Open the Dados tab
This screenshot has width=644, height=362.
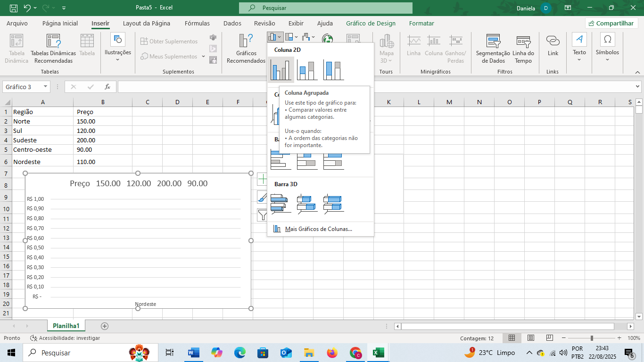[x=232, y=23]
